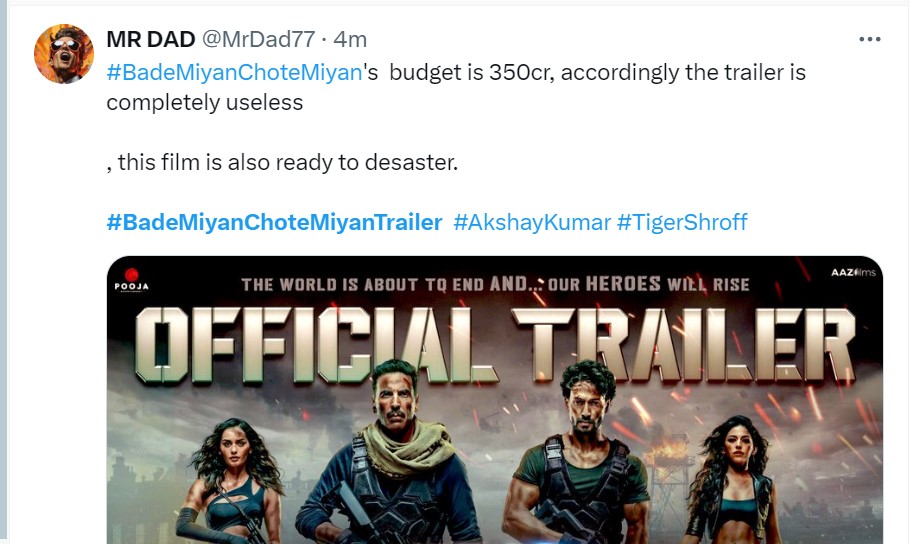This screenshot has width=916, height=544.
Task: Click the "completely useless" text line
Action: [x=204, y=102]
